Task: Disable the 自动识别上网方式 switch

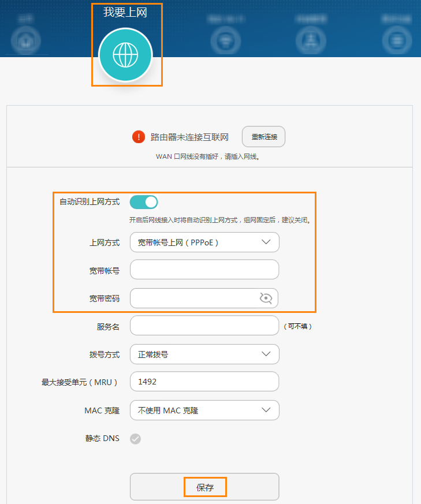Action: click(144, 201)
